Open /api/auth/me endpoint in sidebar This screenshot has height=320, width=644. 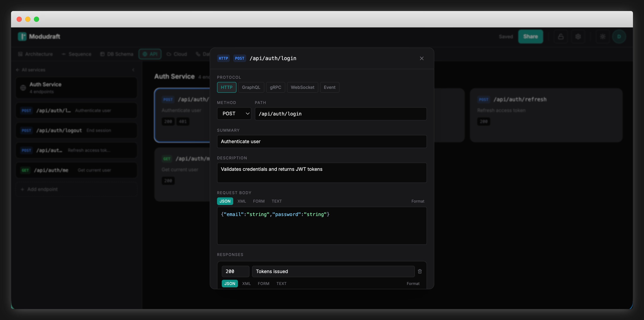click(76, 170)
